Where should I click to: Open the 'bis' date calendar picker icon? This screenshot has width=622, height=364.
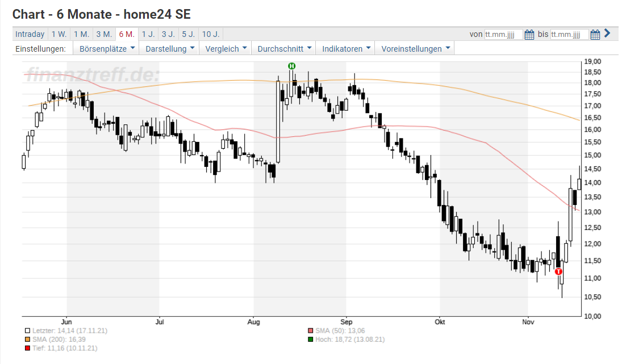[595, 35]
